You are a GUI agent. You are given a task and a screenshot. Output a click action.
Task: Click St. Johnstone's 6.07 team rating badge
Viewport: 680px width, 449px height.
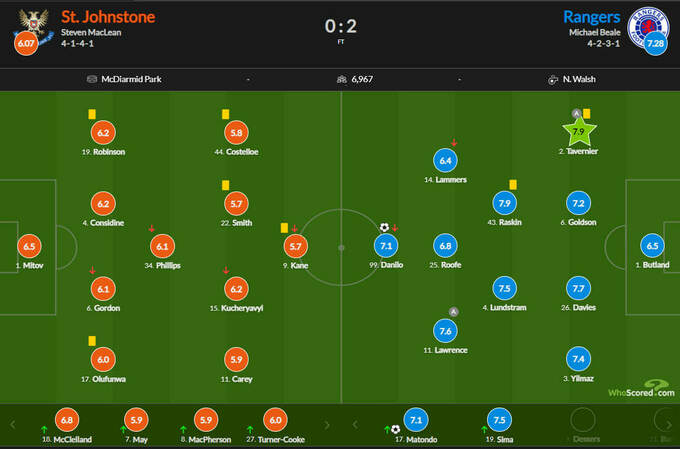(x=25, y=46)
